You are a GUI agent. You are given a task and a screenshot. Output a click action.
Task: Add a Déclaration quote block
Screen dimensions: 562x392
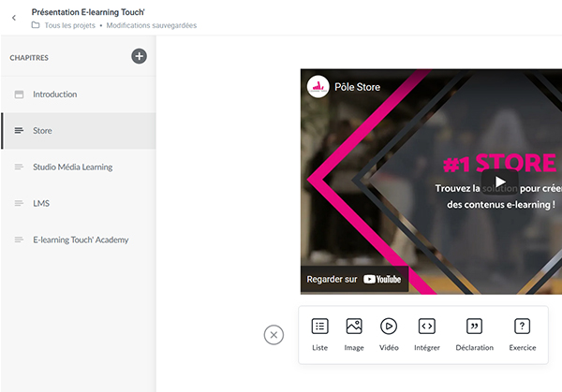click(x=474, y=334)
